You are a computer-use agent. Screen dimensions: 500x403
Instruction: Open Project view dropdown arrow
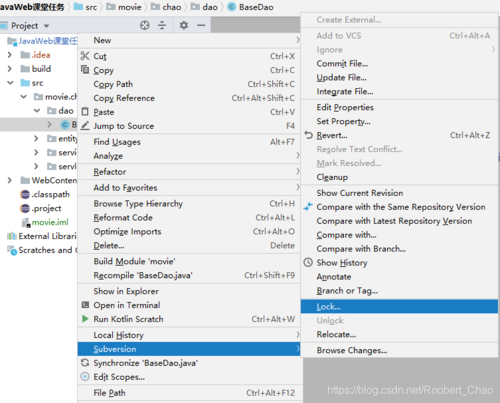point(47,26)
